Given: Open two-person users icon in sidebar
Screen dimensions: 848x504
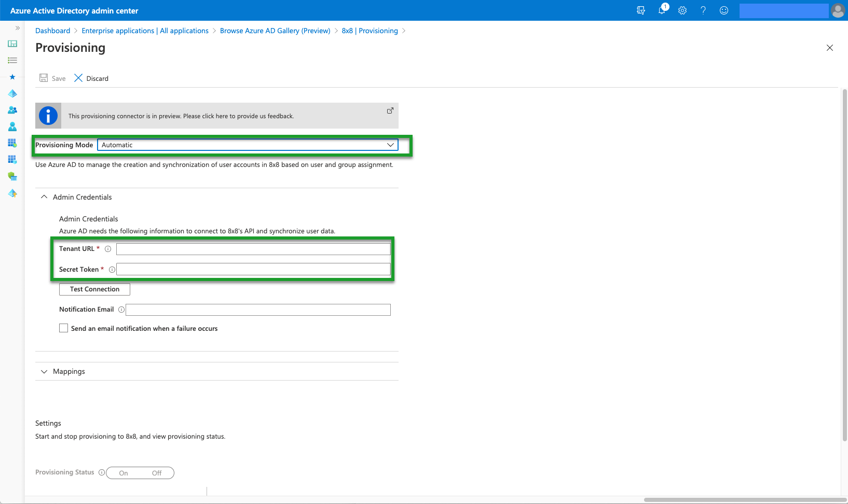Looking at the screenshot, I should 12,110.
